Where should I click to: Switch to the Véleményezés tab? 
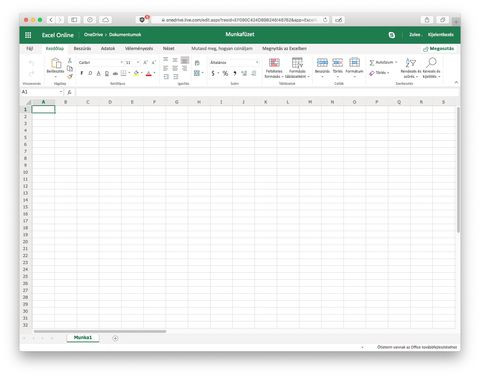(139, 49)
